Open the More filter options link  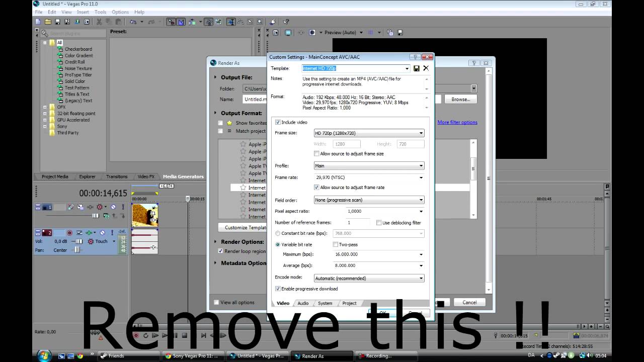(x=457, y=122)
